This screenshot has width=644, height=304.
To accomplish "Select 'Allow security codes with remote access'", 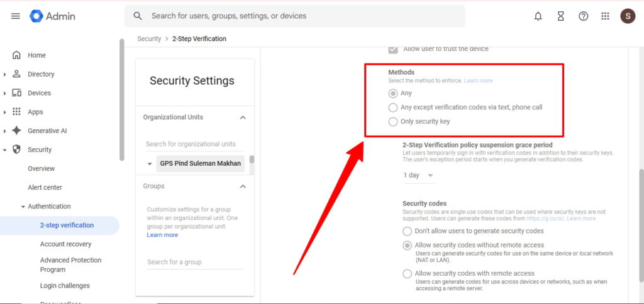I will point(408,274).
